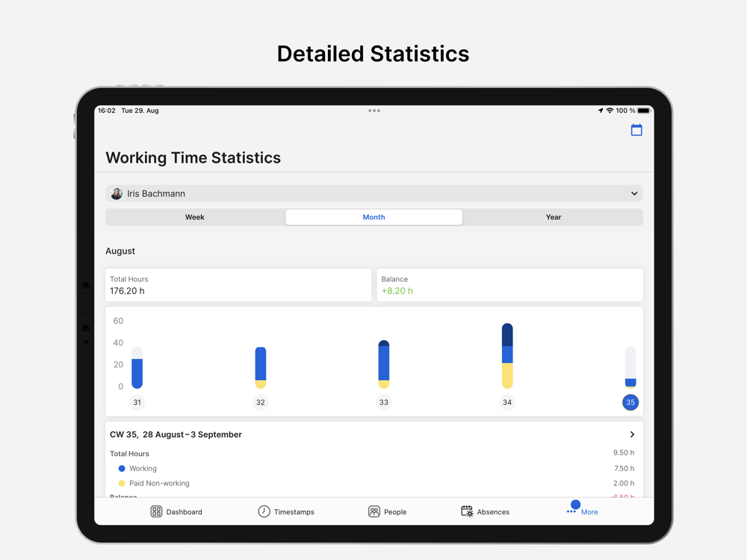Tap the Wi-Fi icon in status bar
Screen dimensions: 747x560
pyautogui.click(x=610, y=111)
